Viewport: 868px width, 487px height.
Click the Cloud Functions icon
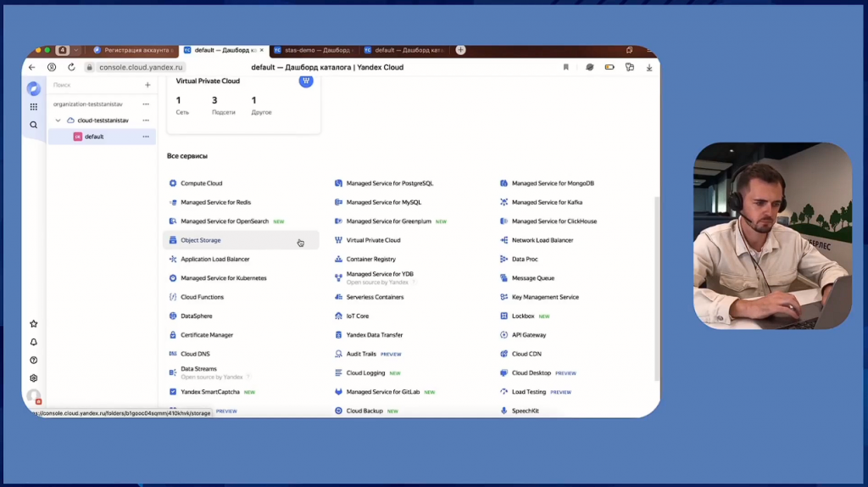(x=173, y=297)
